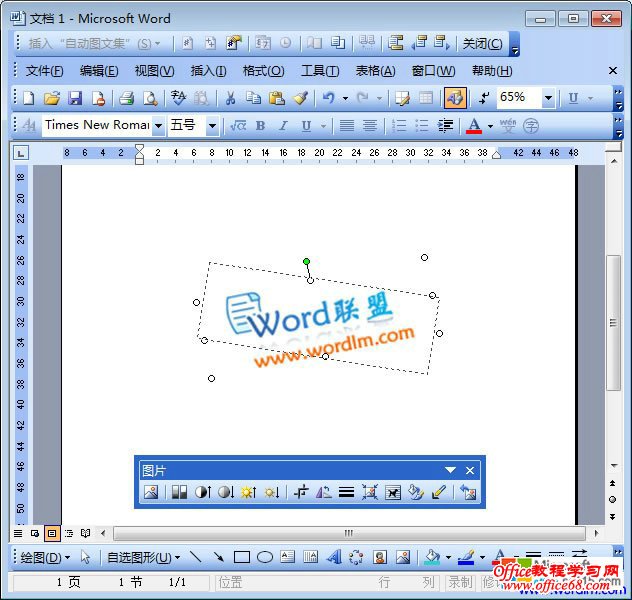Paste with the clipboard icon
The height and width of the screenshot is (600, 632).
tap(277, 98)
